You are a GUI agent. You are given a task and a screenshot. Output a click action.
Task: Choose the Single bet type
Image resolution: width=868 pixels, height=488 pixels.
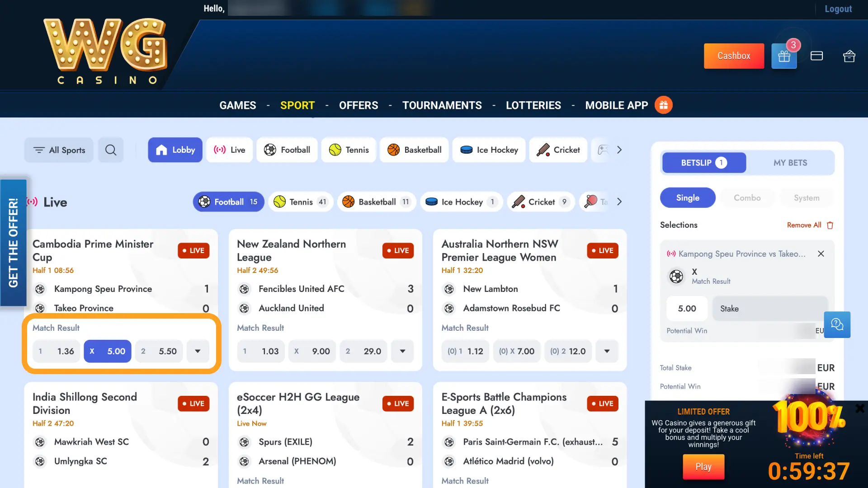coord(688,198)
